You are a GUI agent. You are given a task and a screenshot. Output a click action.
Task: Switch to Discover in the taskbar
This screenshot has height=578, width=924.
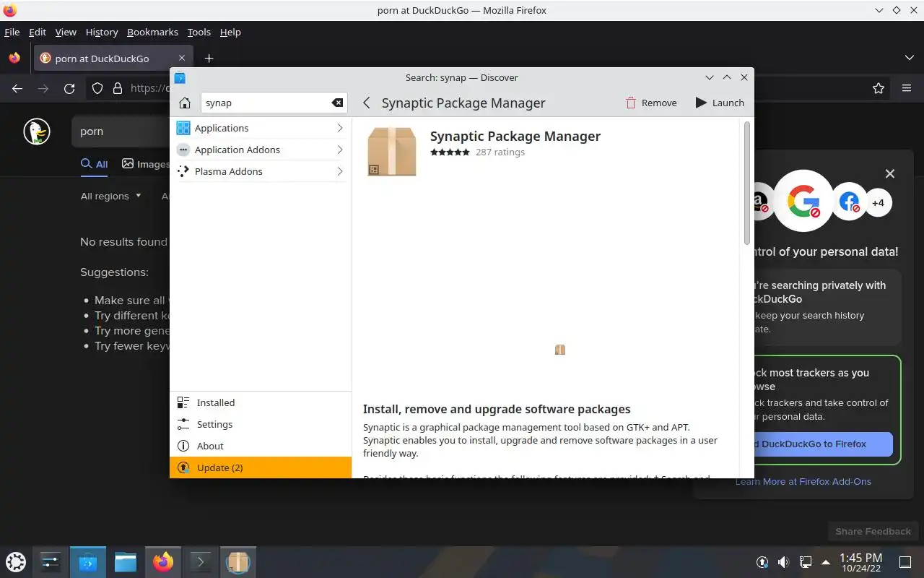(x=88, y=561)
